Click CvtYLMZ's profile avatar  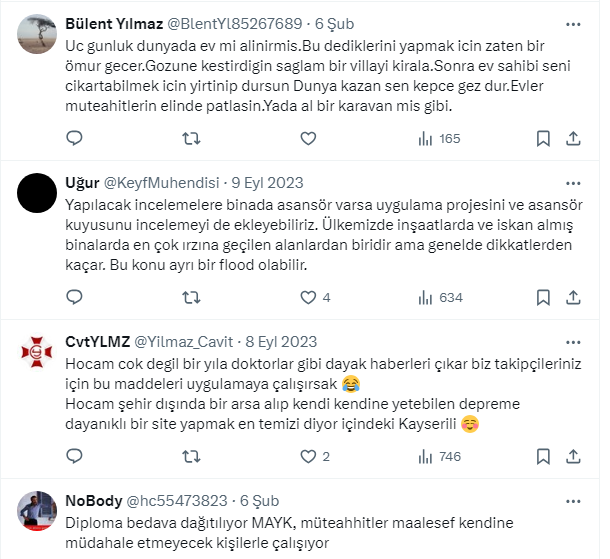click(38, 353)
